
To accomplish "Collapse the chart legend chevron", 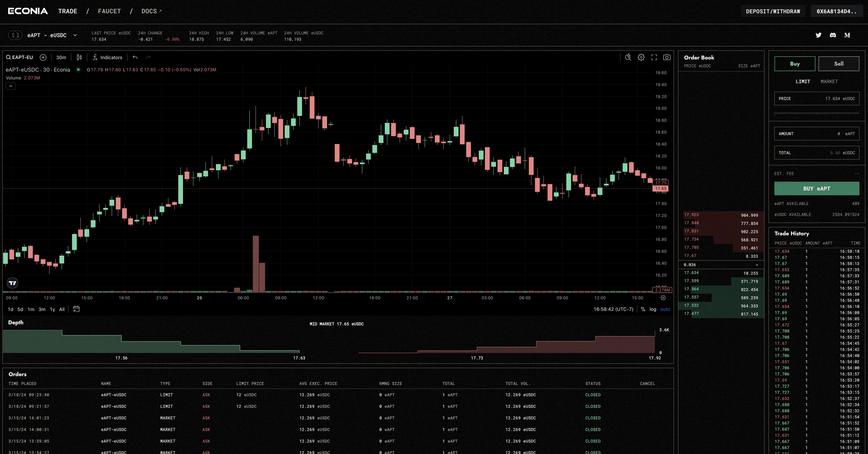I will (11, 86).
